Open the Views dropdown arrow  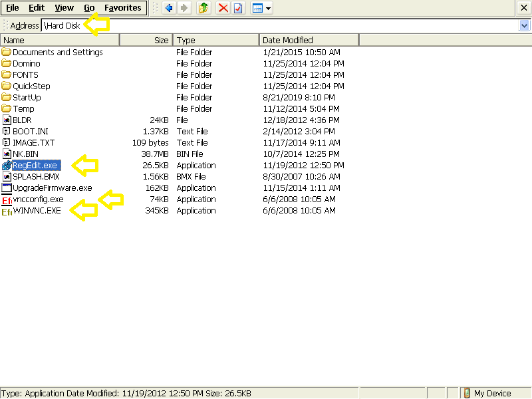point(269,8)
